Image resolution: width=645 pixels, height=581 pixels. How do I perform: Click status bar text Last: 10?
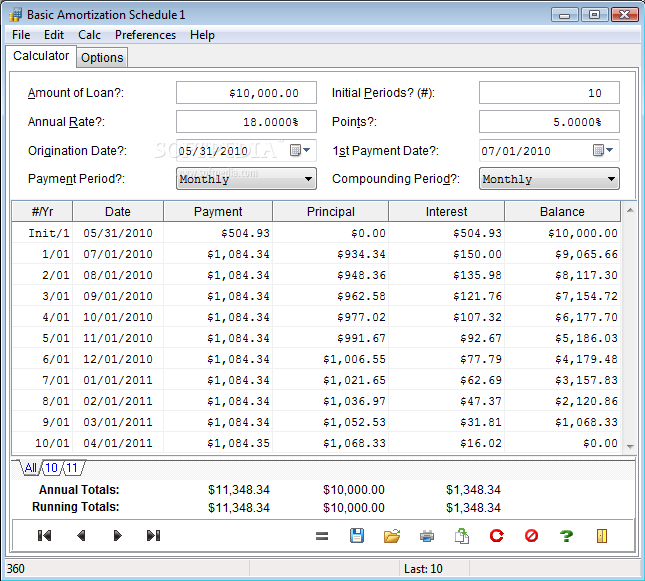(x=423, y=569)
